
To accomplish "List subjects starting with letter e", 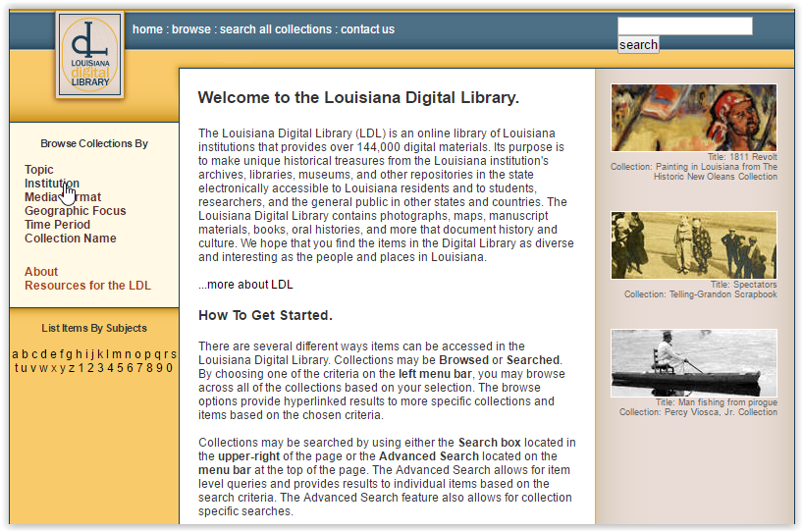I will click(53, 354).
